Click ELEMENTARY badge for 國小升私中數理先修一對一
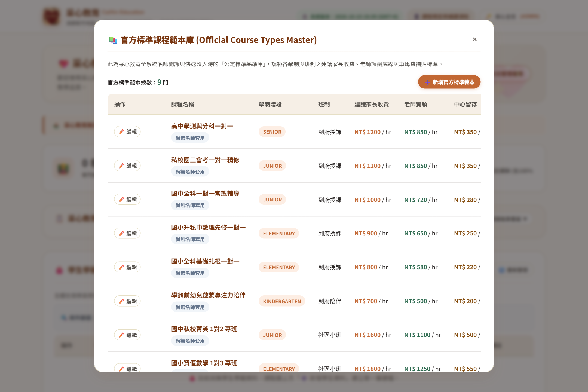Screen dimensions: 588x392 (x=279, y=234)
